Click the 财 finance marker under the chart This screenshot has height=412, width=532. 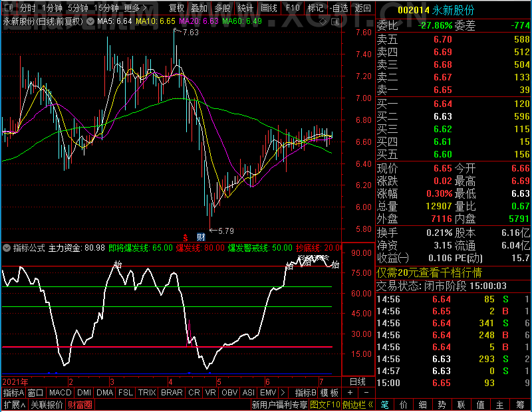(201, 237)
